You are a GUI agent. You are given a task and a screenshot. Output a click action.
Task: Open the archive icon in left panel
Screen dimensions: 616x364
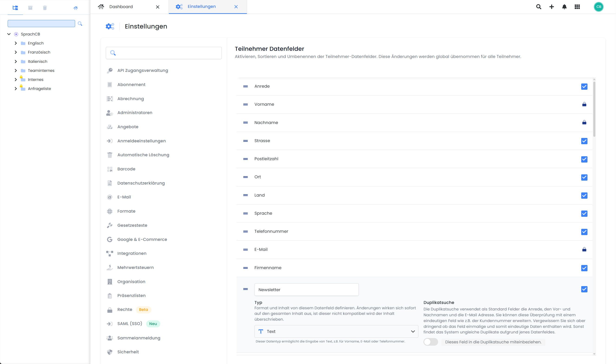[30, 8]
